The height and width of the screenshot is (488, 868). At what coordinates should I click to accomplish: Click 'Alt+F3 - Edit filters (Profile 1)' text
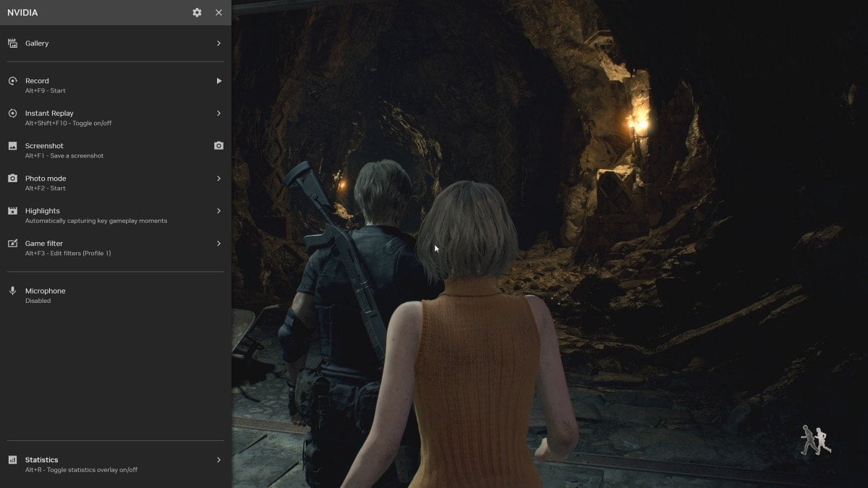coord(68,254)
